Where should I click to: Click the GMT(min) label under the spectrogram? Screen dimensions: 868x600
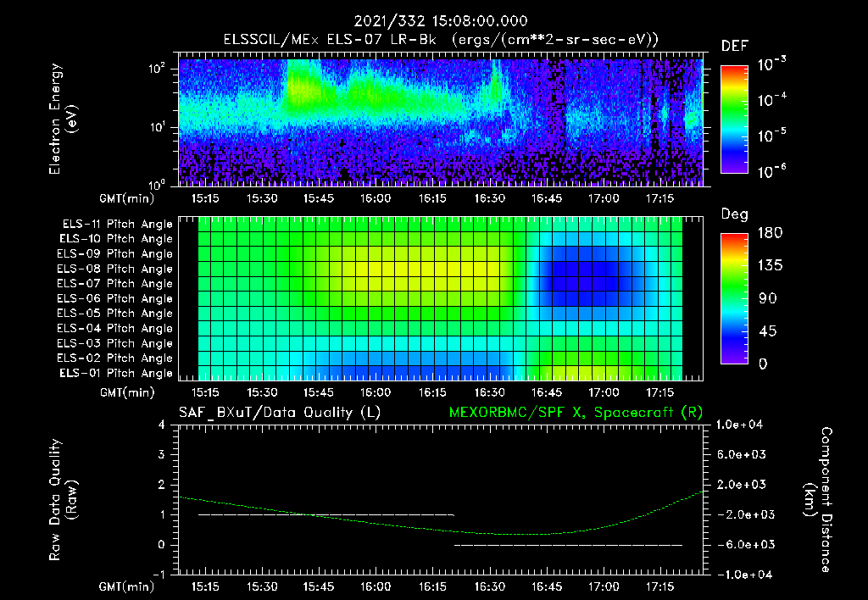pyautogui.click(x=127, y=198)
